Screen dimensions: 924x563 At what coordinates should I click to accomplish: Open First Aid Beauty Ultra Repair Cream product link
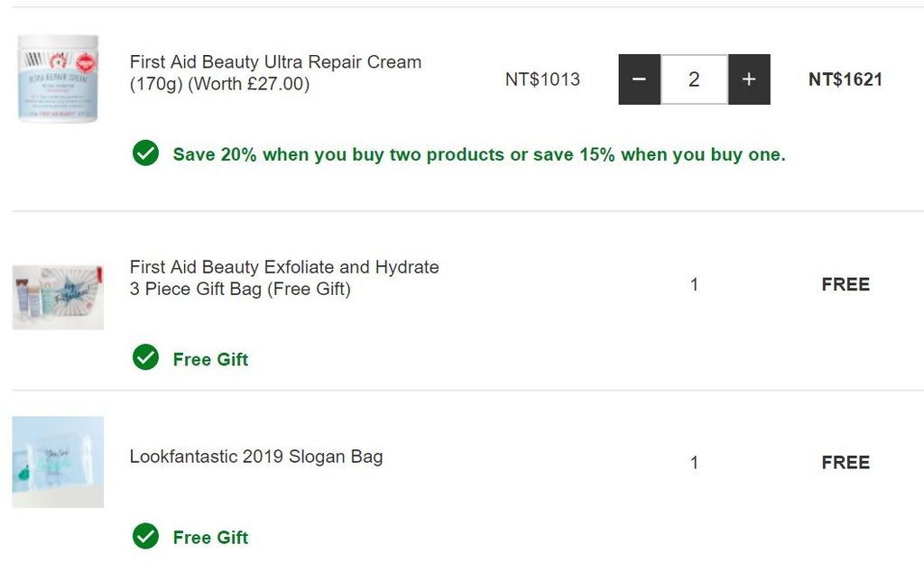[276, 72]
